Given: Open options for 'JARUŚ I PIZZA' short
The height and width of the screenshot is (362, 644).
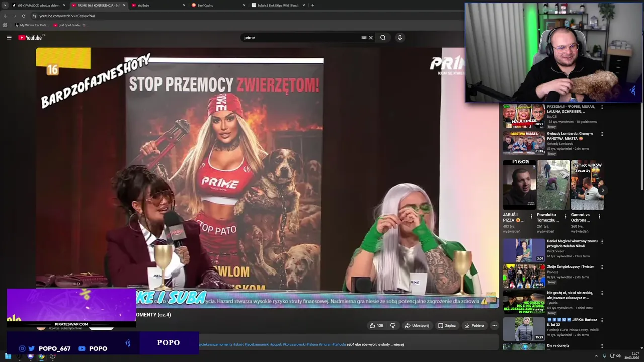Looking at the screenshot, I should click(x=531, y=217).
